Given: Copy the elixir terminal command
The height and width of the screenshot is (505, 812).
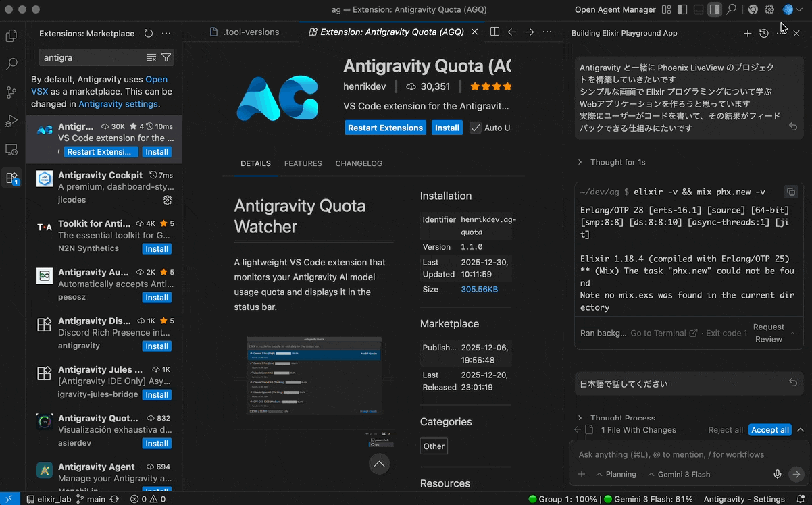Looking at the screenshot, I should [791, 192].
